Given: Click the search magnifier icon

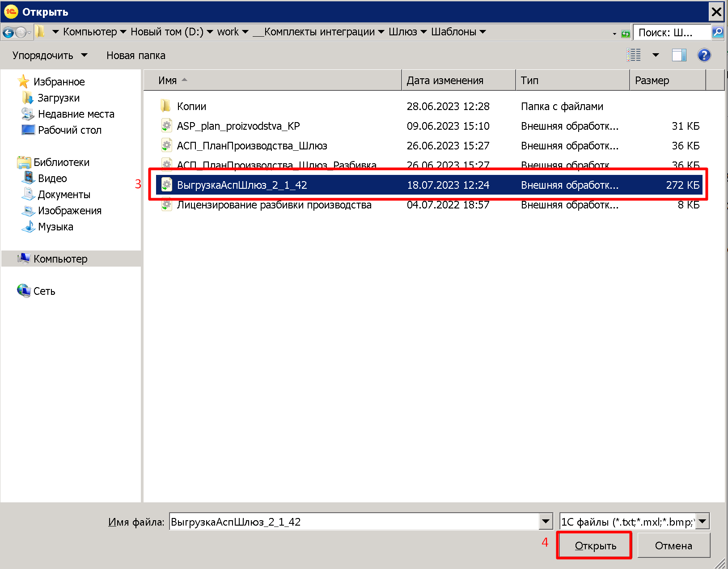Looking at the screenshot, I should tap(718, 32).
